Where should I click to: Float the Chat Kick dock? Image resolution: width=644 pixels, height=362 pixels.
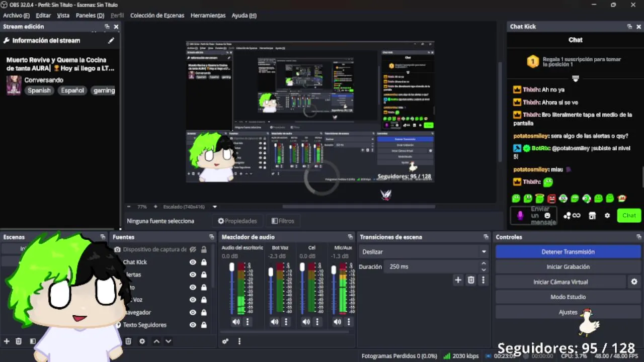(x=629, y=27)
